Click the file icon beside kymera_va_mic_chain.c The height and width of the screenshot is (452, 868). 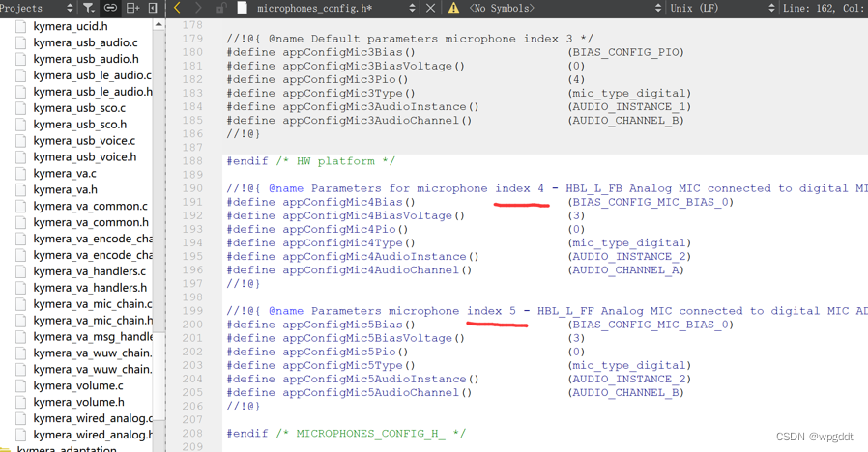pos(21,303)
